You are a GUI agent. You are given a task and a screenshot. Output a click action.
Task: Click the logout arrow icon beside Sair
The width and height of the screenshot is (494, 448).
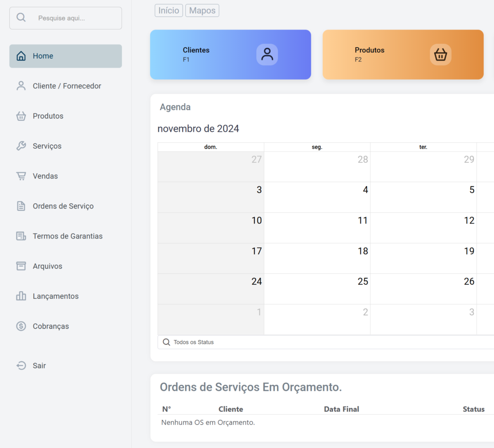pos(21,365)
